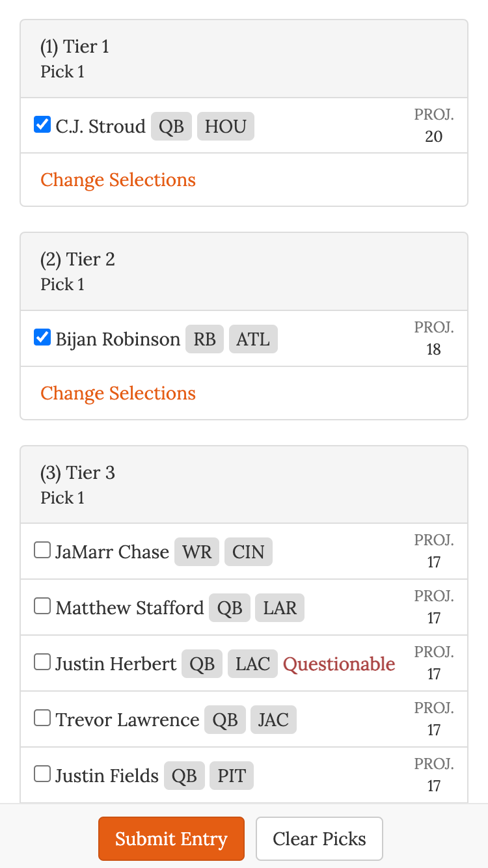Viewport: 488px width, 868px height.
Task: Uncheck the C.J. Stroud checkbox
Action: point(42,124)
